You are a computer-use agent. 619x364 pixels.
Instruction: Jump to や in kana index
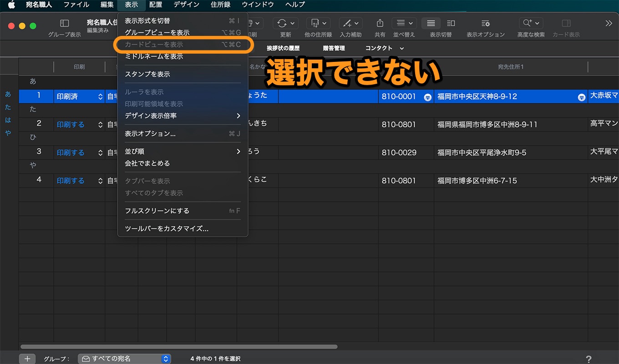point(8,133)
